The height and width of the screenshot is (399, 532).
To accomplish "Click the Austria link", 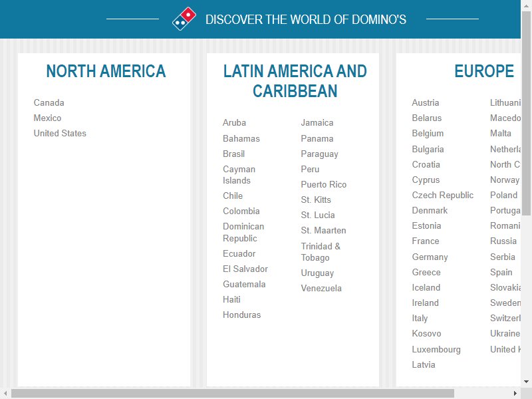I will [426, 102].
